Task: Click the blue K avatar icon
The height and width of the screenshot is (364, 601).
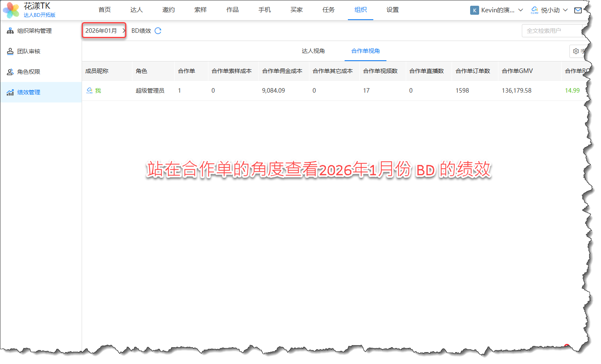Action: tap(474, 10)
